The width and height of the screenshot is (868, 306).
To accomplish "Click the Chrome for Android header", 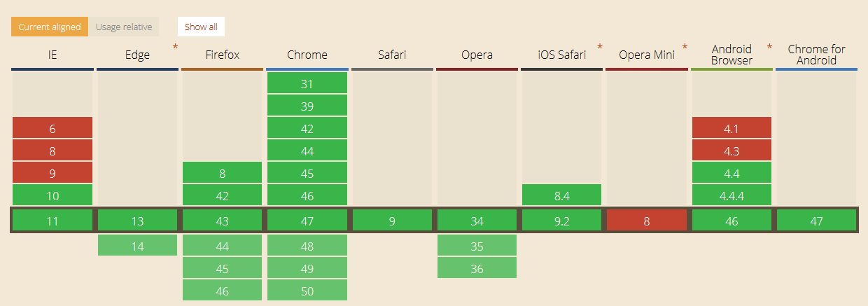I will [816, 55].
